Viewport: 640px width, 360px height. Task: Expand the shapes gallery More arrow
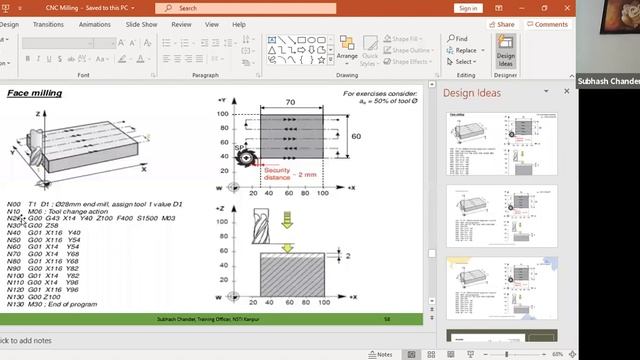click(x=331, y=60)
